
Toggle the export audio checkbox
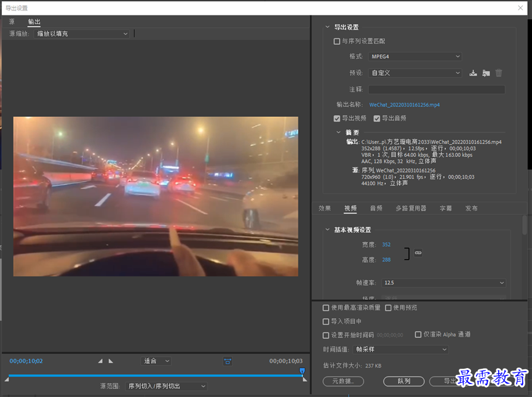[x=376, y=119]
